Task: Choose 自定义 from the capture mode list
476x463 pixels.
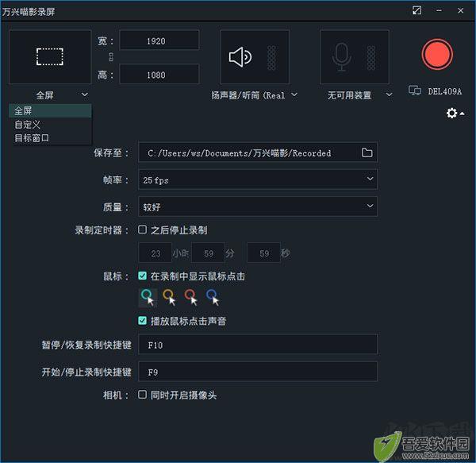Action: 50,124
